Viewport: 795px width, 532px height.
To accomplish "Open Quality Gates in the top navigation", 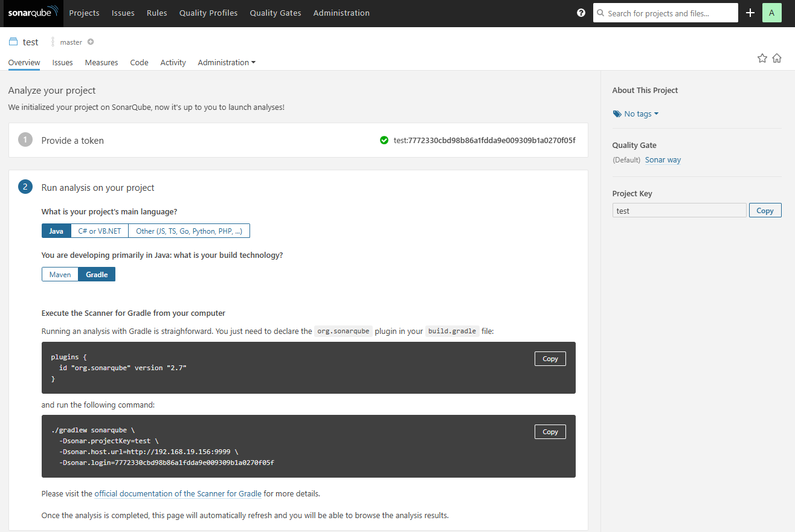I will [x=275, y=13].
